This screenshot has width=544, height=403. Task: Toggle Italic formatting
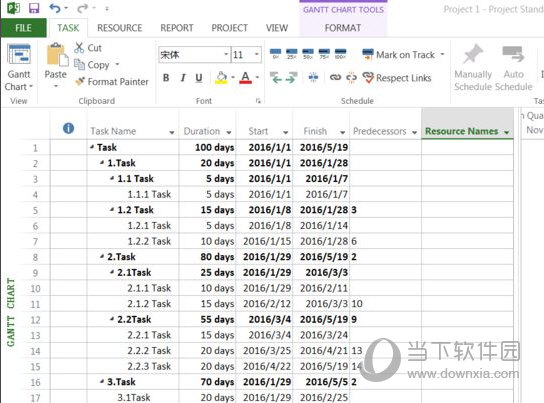tap(182, 78)
